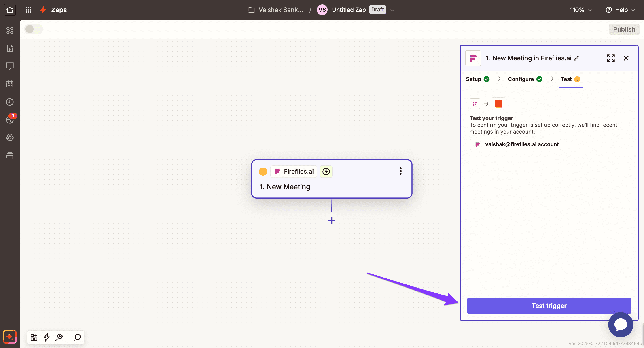Click the Fireflies.ai app badge on card
The image size is (644, 348).
tap(294, 172)
